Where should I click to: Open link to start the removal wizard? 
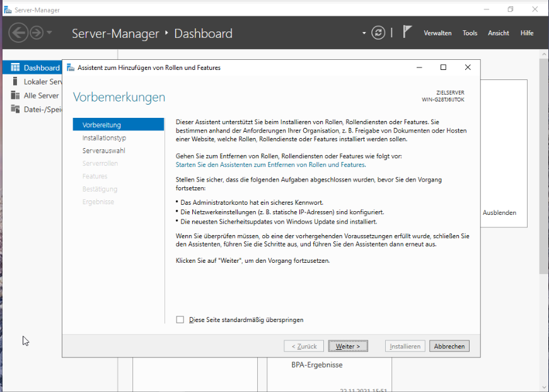pyautogui.click(x=270, y=164)
